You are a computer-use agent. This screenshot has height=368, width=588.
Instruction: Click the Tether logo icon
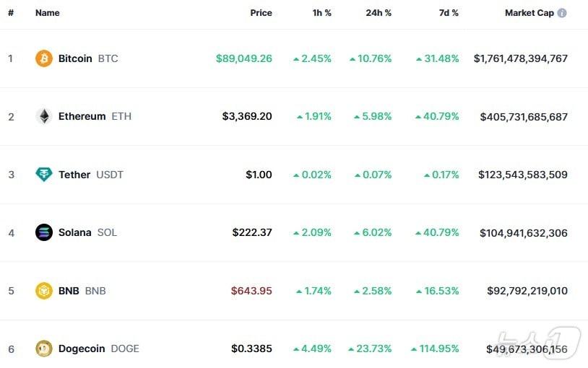(x=44, y=175)
